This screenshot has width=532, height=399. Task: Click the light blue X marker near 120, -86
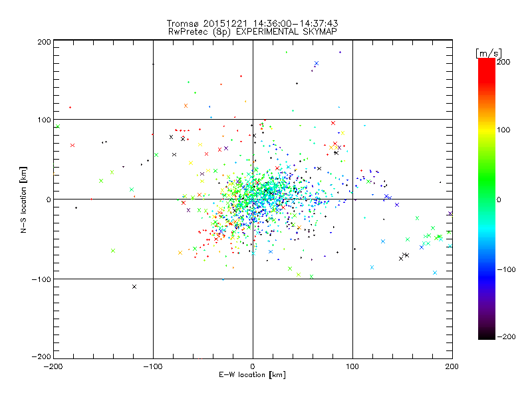tap(372, 267)
